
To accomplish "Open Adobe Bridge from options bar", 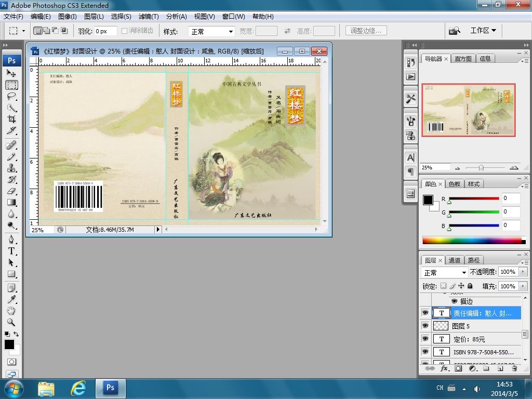I will pyautogui.click(x=455, y=31).
